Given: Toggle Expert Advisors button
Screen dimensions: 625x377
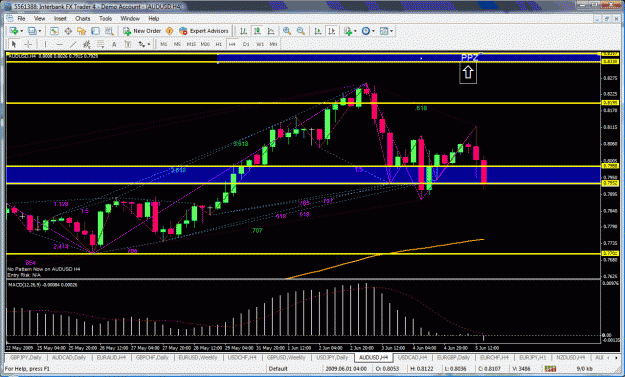Looking at the screenshot, I should click(x=204, y=31).
